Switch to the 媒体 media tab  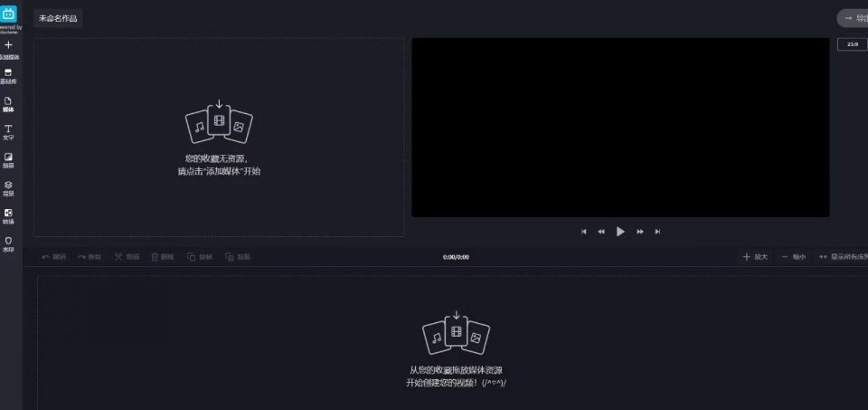coord(8,105)
